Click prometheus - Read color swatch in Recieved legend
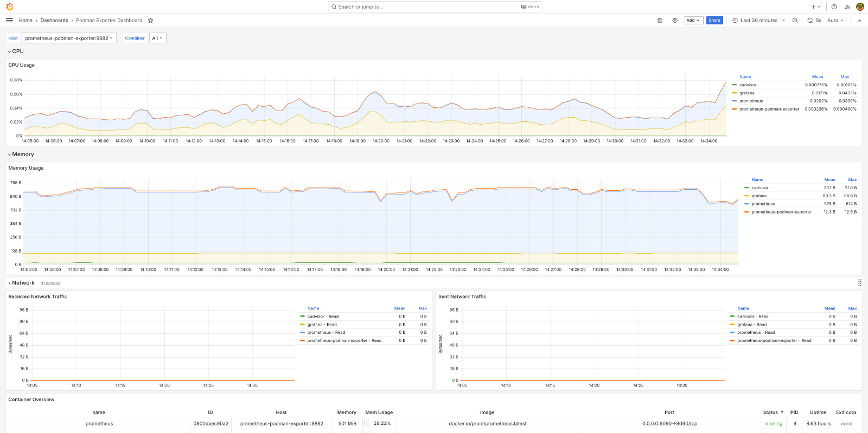The image size is (868, 433). point(302,333)
